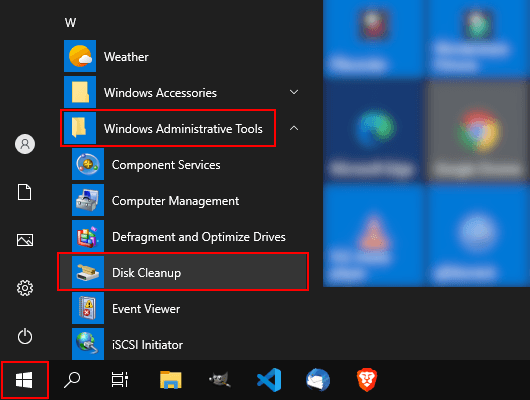Open Pictures from the Start sidebar
This screenshot has width=530, height=400.
click(25, 240)
